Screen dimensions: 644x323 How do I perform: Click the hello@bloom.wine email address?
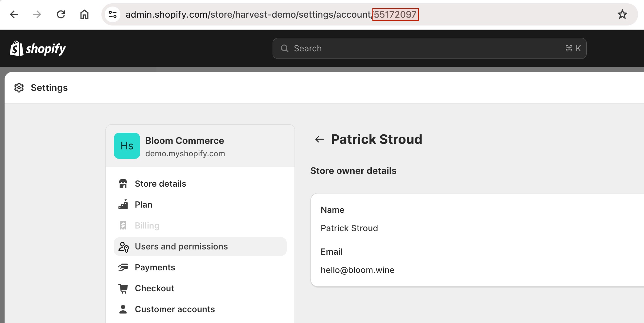pos(357,270)
